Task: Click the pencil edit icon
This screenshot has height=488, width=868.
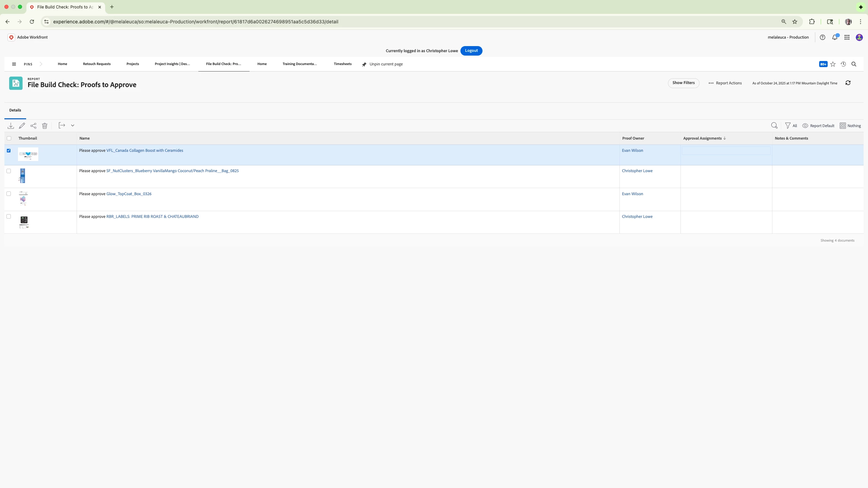Action: [22, 126]
